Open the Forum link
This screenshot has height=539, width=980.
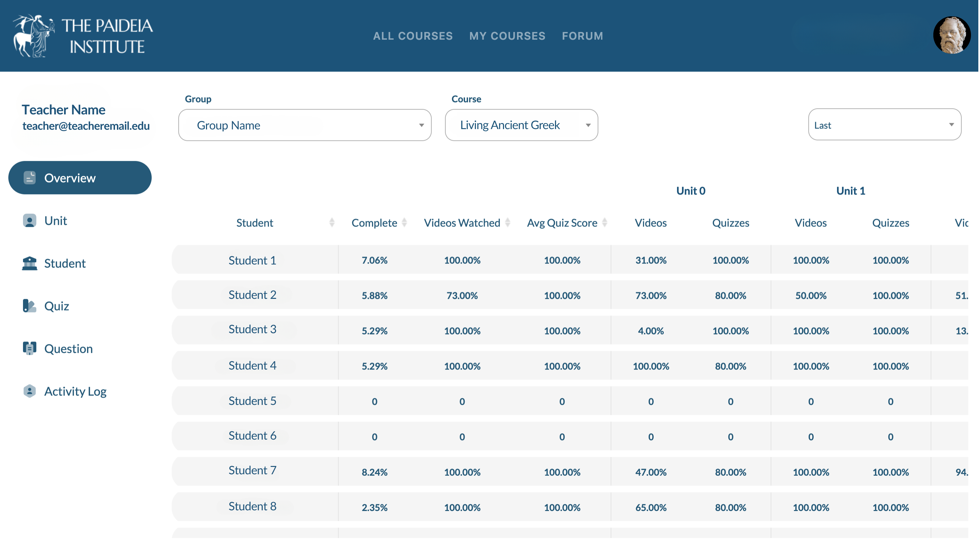pos(582,36)
